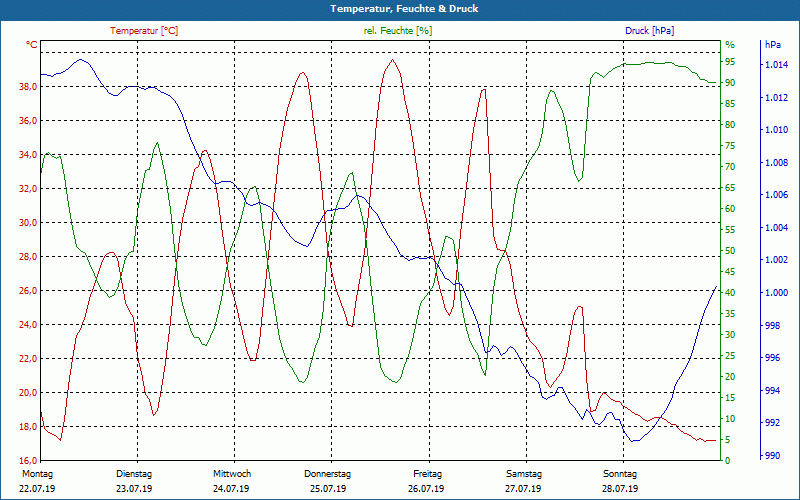Click the 28,0 temperature axis value
The height and width of the screenshot is (500, 800).
(x=28, y=257)
